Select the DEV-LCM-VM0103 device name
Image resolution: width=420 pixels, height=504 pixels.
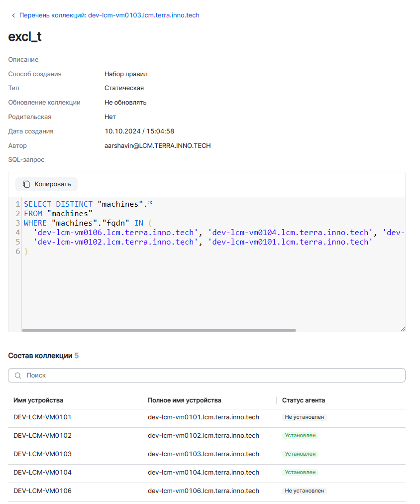(42, 454)
